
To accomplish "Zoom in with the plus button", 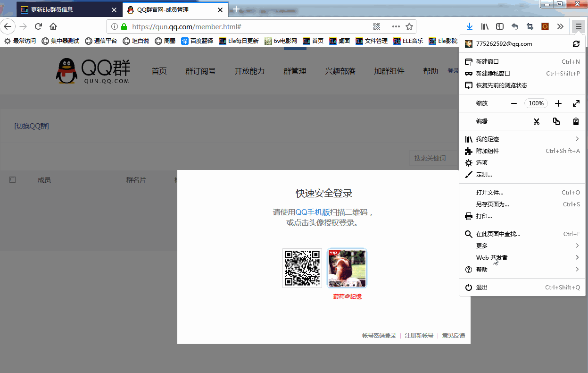I will (558, 103).
